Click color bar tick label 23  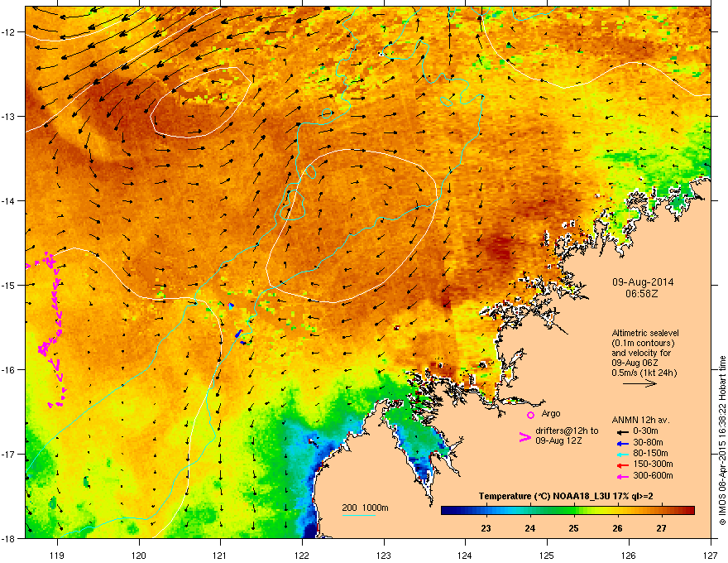coord(486,528)
